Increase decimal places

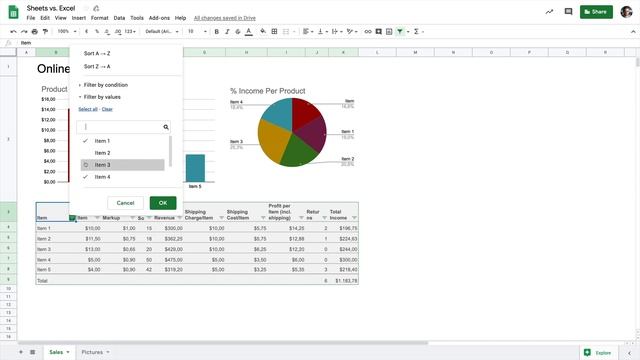pyautogui.click(x=118, y=31)
